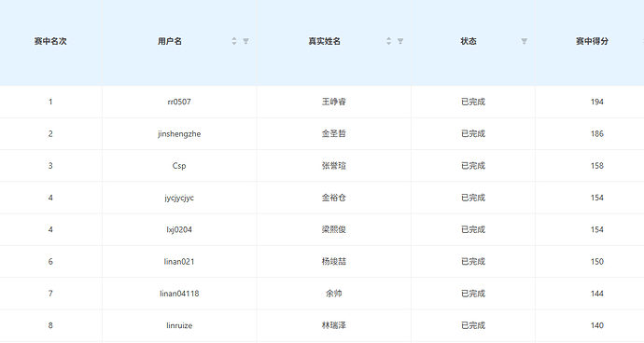
Task: Open the 状态 column filter
Action: coord(525,41)
